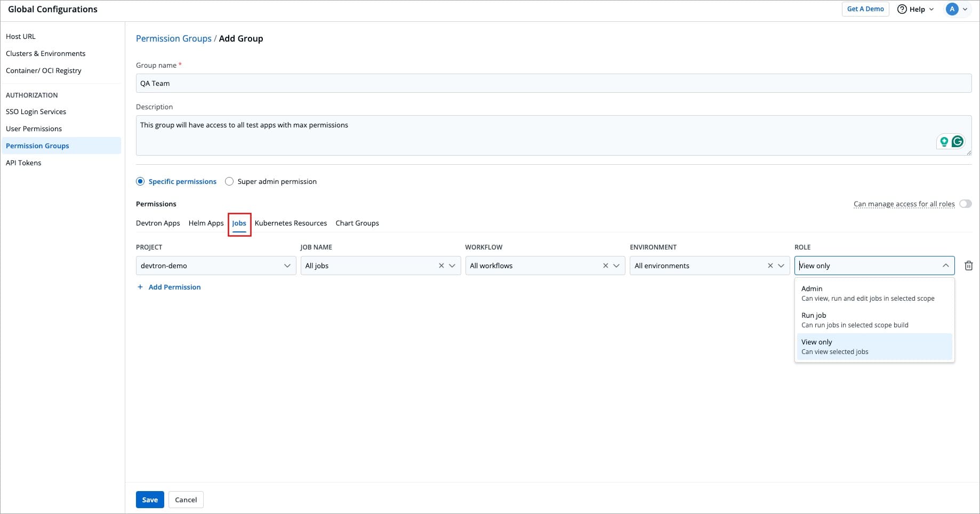Open the Environment dropdown arrow
The width and height of the screenshot is (980, 514).
[781, 266]
